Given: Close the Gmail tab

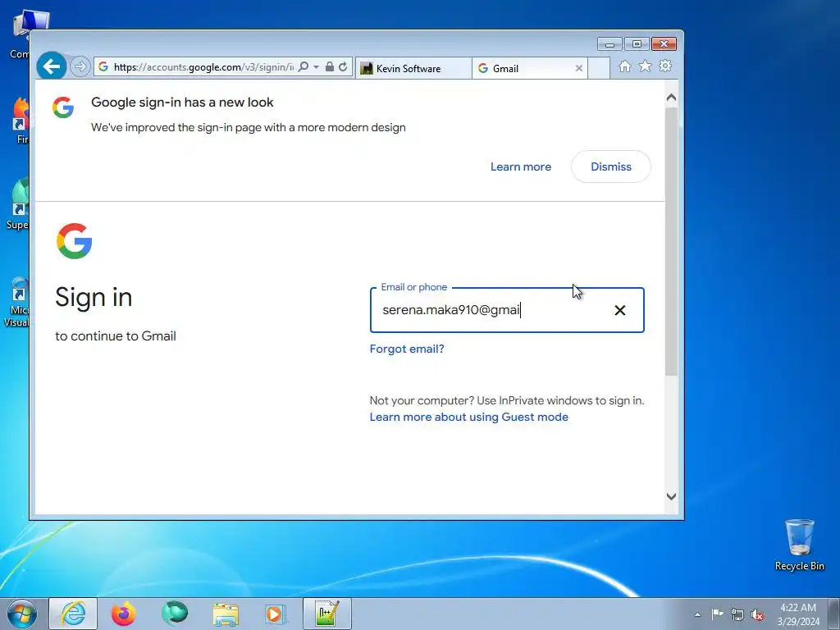Looking at the screenshot, I should tap(578, 69).
